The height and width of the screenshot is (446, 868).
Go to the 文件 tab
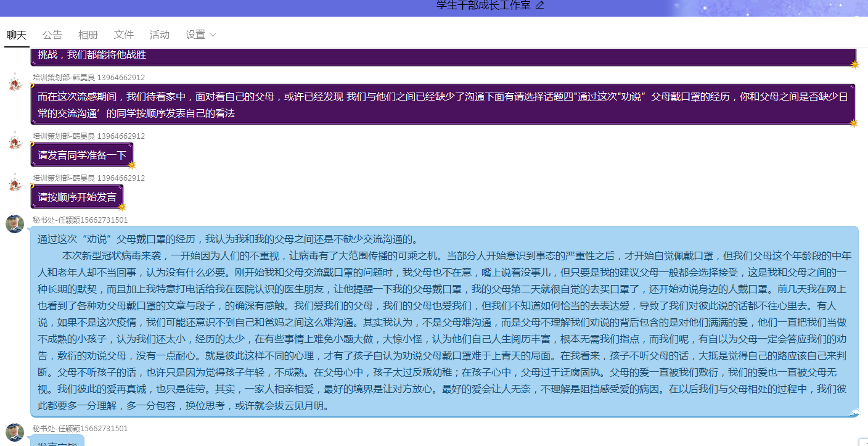tap(124, 35)
